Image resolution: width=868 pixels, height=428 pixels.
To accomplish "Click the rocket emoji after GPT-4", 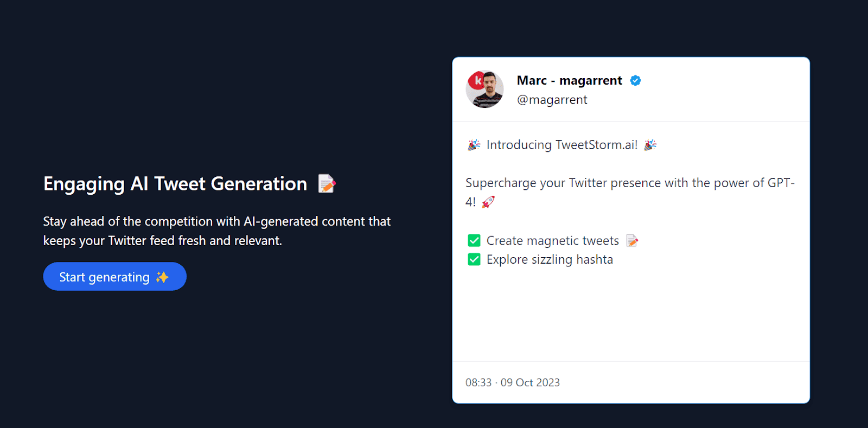I will (x=488, y=202).
